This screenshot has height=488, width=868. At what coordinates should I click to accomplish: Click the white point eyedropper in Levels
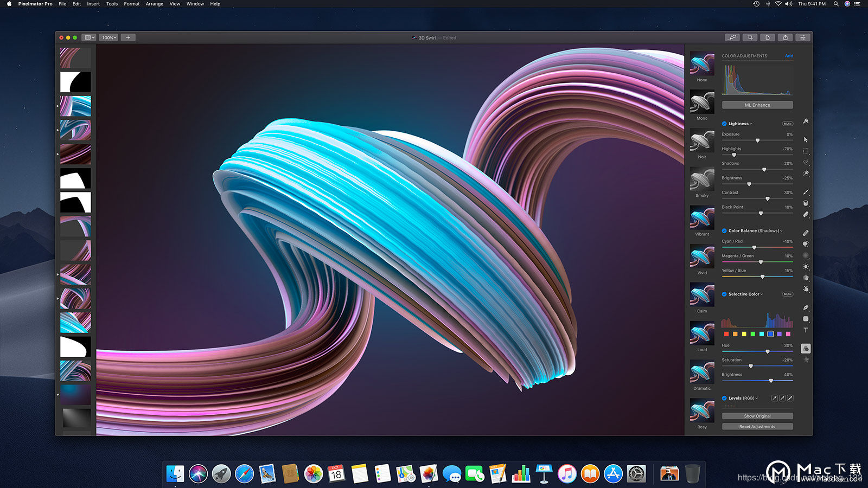pos(790,398)
